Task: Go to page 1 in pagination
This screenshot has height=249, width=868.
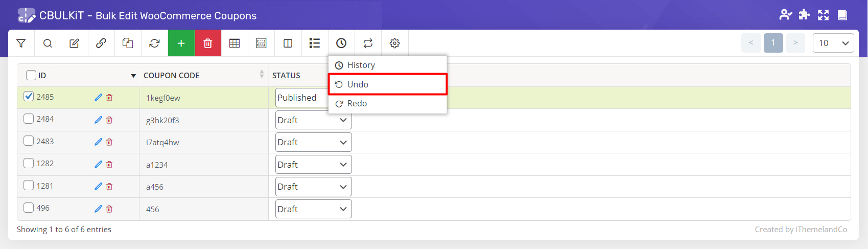Action: click(x=773, y=43)
